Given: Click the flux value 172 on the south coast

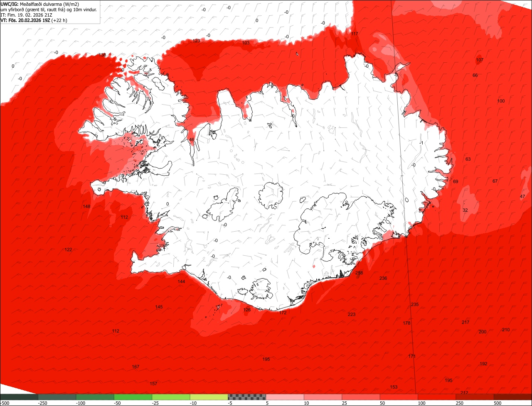Looking at the screenshot, I should 283,313.
